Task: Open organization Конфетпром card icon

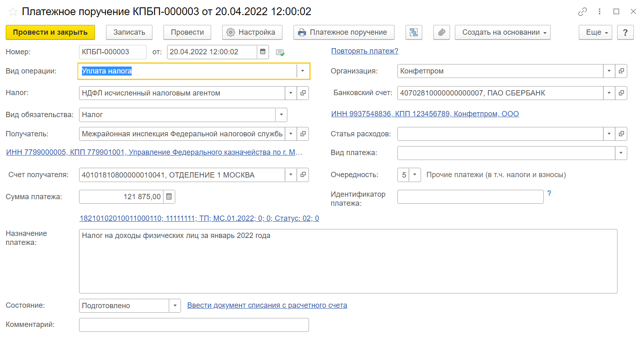Action: click(x=621, y=71)
